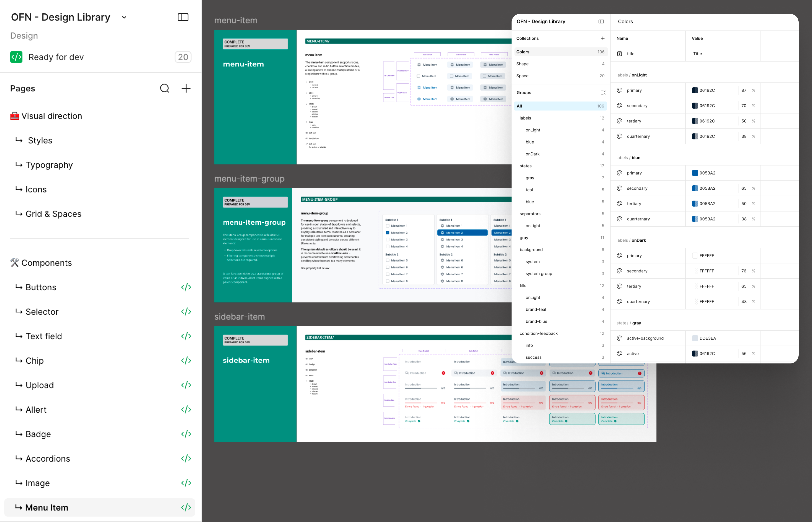Click the dev-mode code icon beside Chip
The image size is (812, 522).
[186, 360]
